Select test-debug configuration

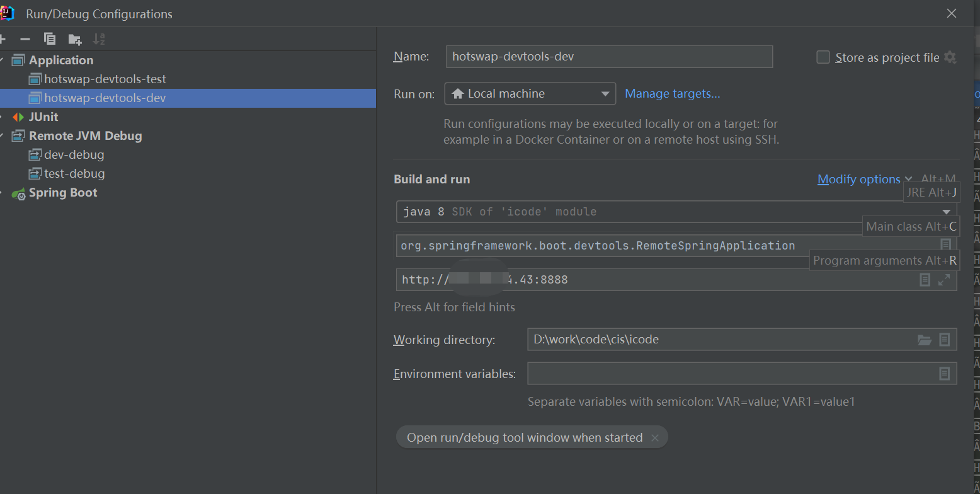[x=74, y=174]
